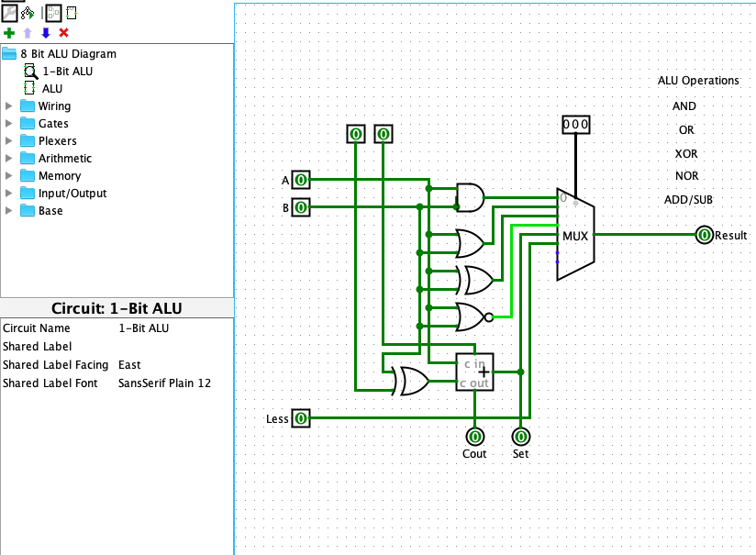756x555 pixels.
Task: Switch to edit circuit layout view
Action: coord(53,13)
